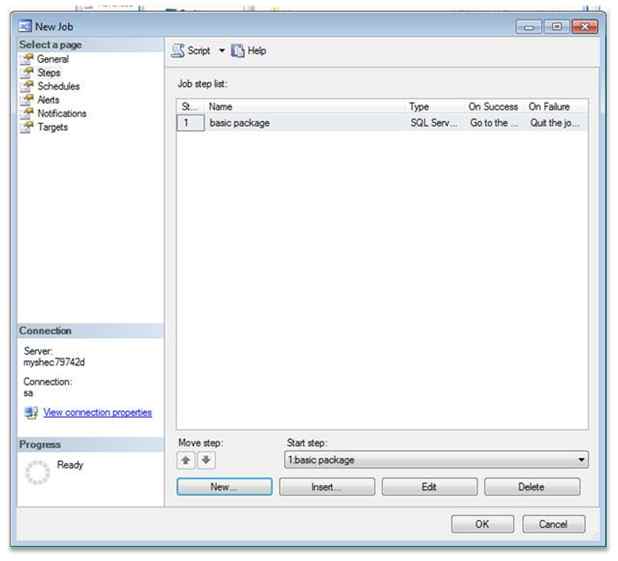Click the Schedules page icon
The height and width of the screenshot is (561, 618).
click(27, 86)
